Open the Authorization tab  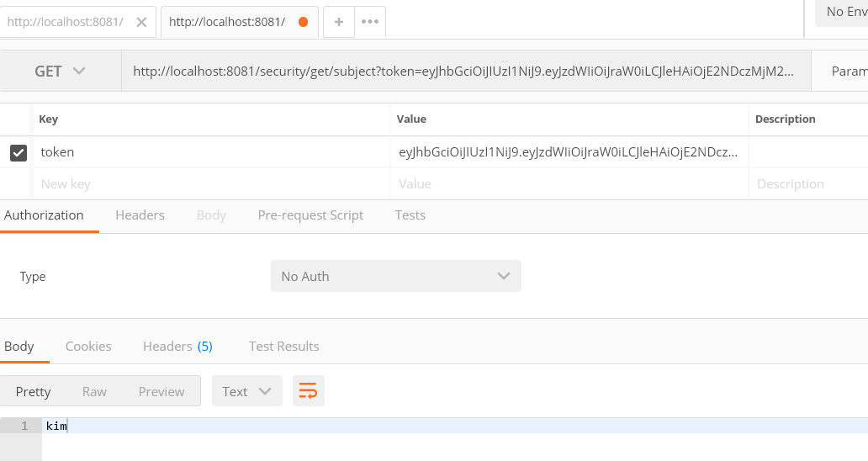44,215
